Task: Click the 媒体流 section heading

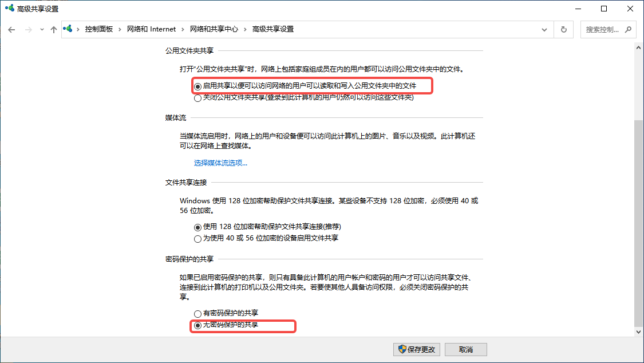Action: pyautogui.click(x=175, y=118)
